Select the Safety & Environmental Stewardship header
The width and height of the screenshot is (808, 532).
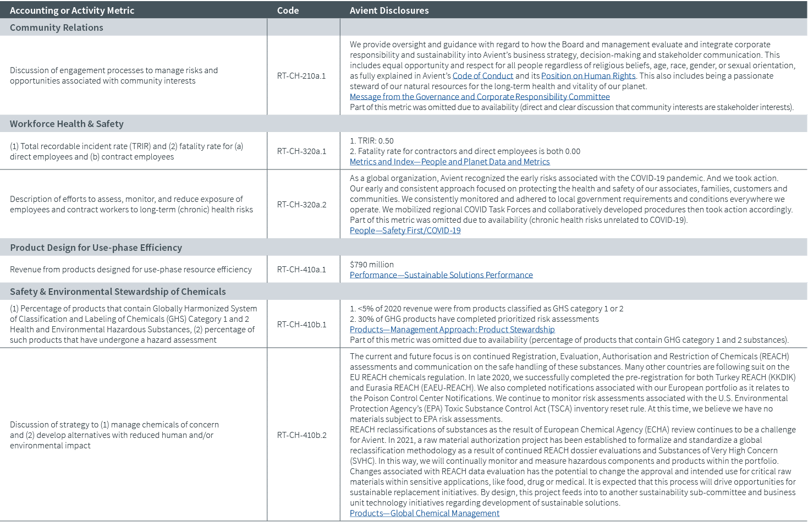coord(117,291)
